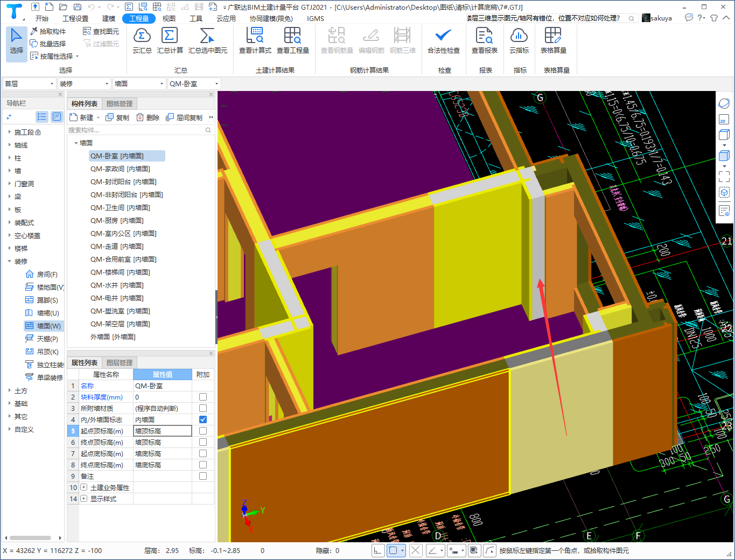Image resolution: width=735 pixels, height=560 pixels.
Task: Toggle 备注 附加 checkbox
Action: [203, 476]
